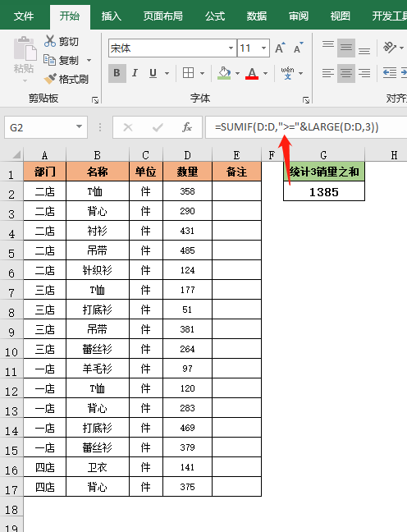Toggle Underline formatting
This screenshot has width=407, height=532.
click(x=153, y=73)
